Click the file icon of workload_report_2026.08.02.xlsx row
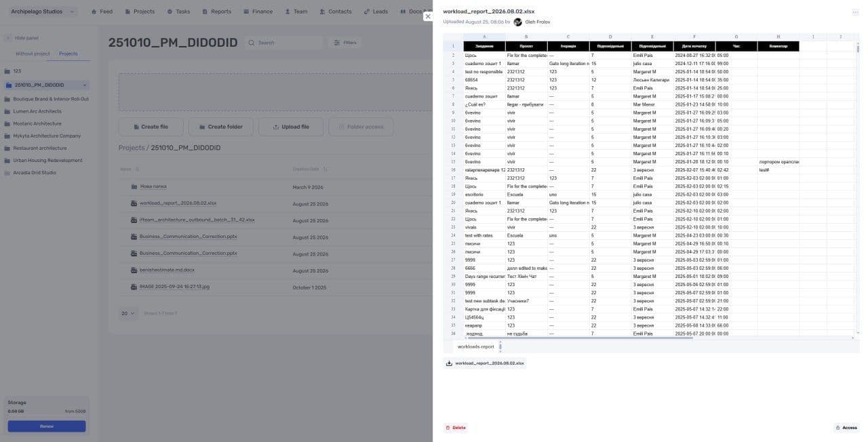This screenshot has width=868, height=442. (x=134, y=203)
